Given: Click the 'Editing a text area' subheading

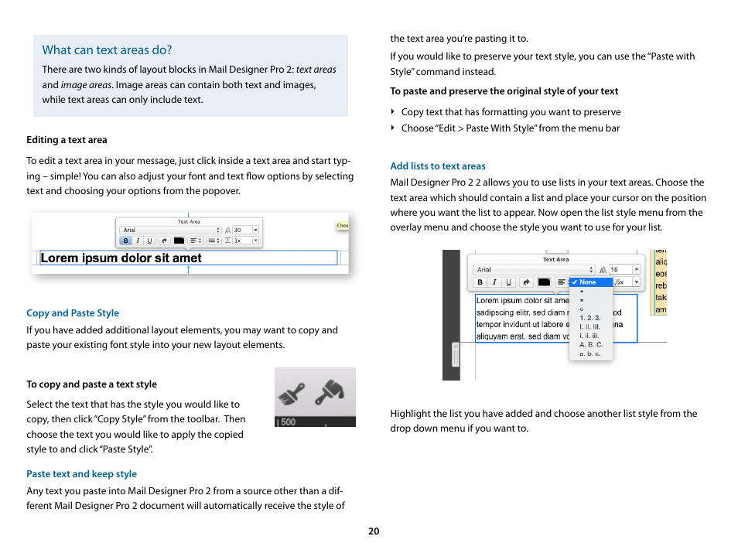Looking at the screenshot, I should [67, 140].
